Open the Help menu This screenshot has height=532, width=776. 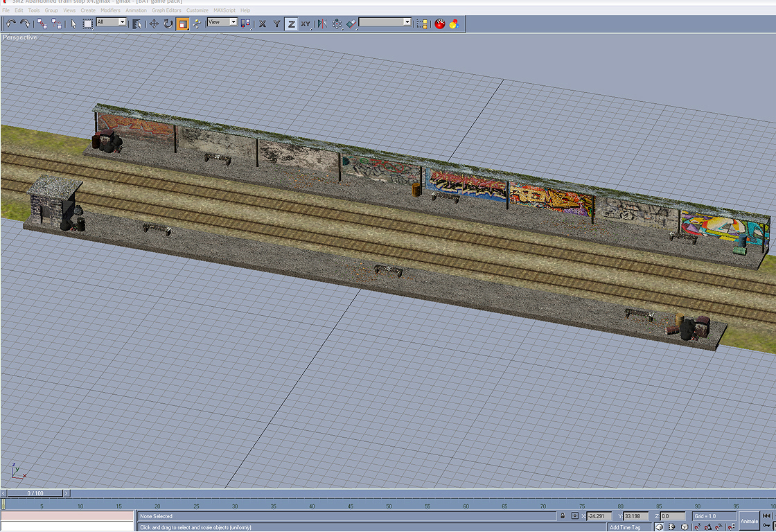pyautogui.click(x=245, y=10)
